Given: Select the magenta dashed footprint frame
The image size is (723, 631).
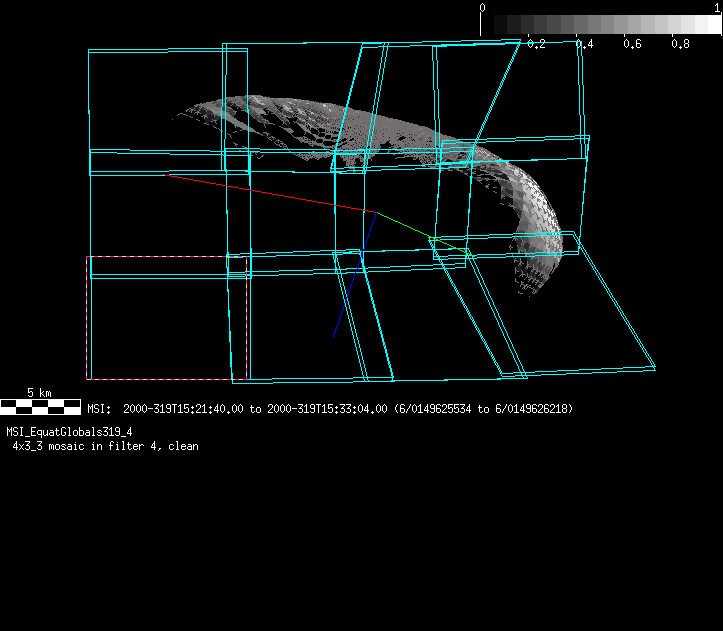Looking at the screenshot, I should (x=87, y=318).
